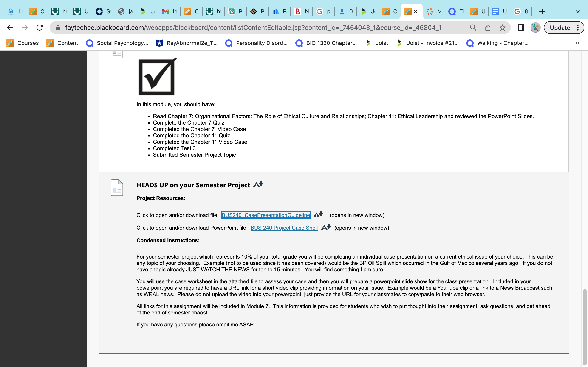
Task: Open the Chrome three-dot menu
Action: [578, 28]
